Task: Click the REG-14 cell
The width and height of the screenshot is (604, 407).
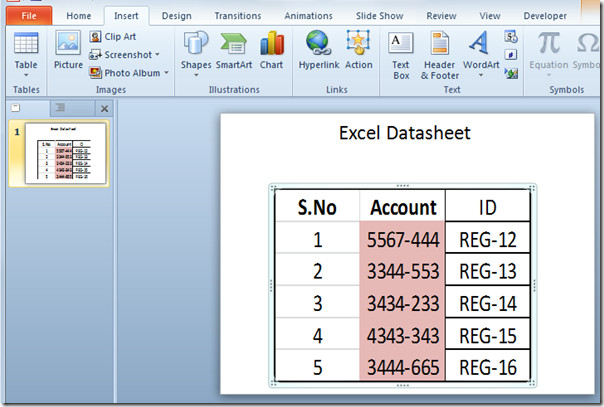Action: pos(488,303)
